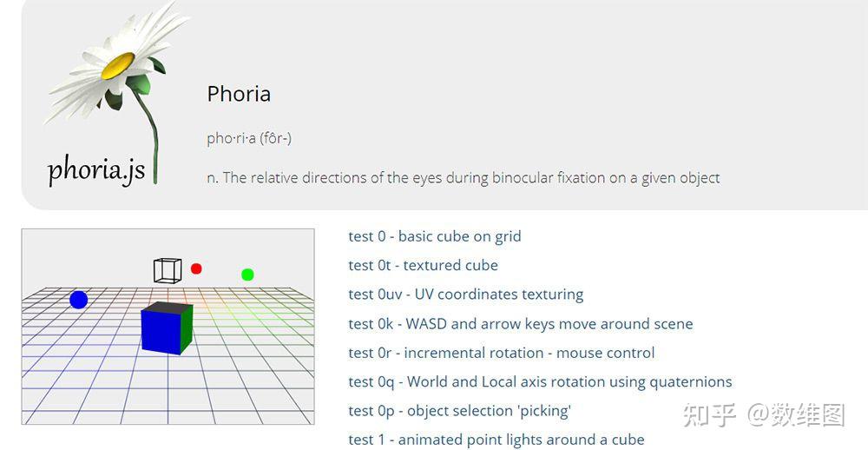Click the Zhihu watermark text
868x450 pixels.
(764, 415)
